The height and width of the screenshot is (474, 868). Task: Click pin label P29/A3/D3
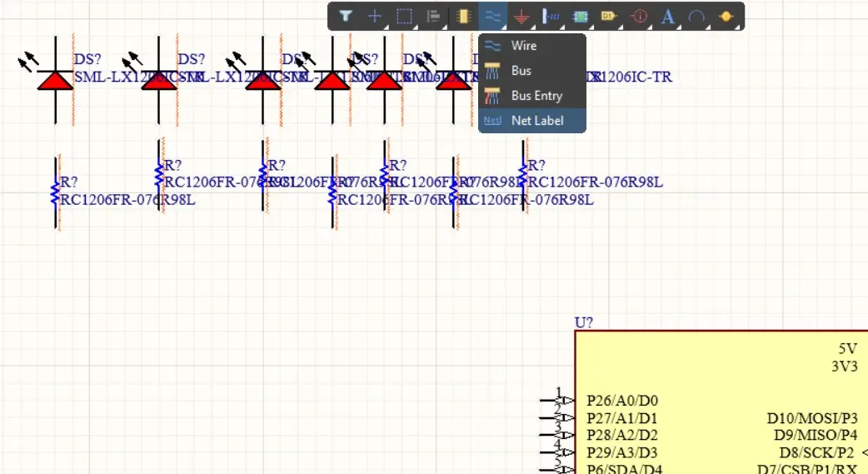(x=622, y=453)
